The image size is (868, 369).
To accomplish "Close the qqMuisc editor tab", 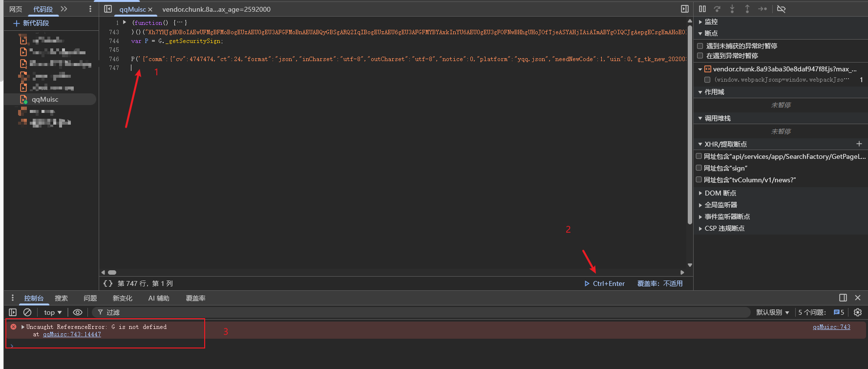I will (x=150, y=9).
